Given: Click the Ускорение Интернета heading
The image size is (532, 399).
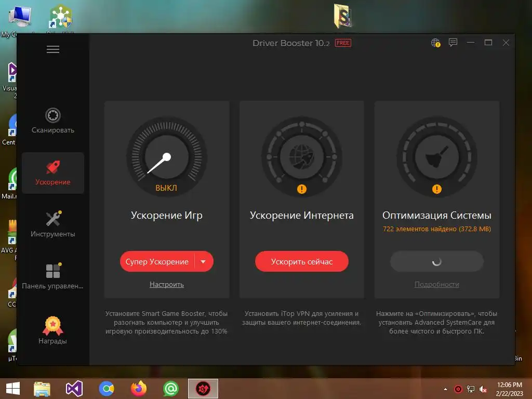Looking at the screenshot, I should point(302,215).
